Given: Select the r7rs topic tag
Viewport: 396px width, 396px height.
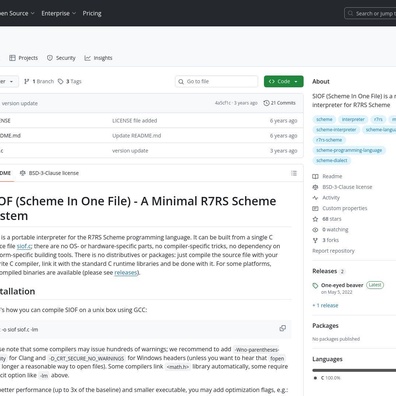Looking at the screenshot, I should click(x=378, y=119).
